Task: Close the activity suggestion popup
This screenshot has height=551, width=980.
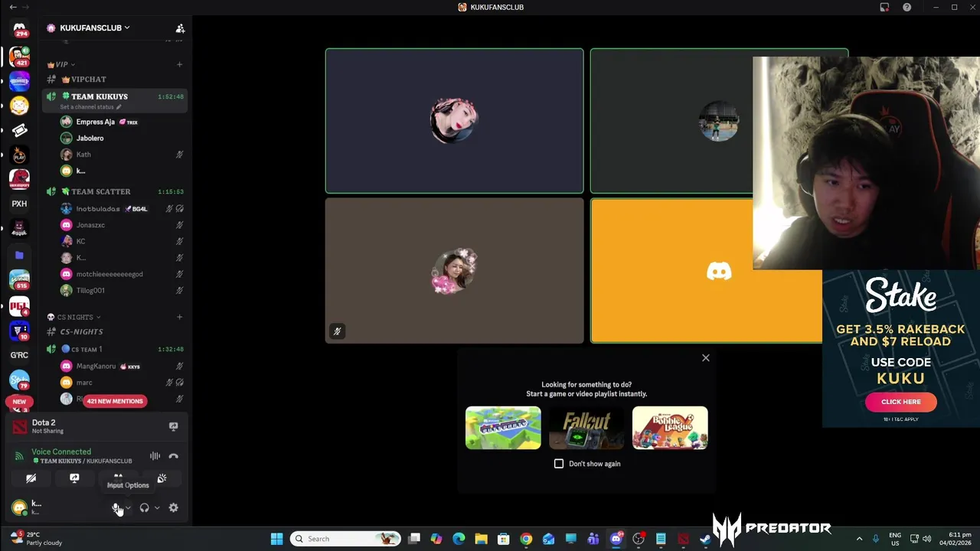Action: point(706,357)
